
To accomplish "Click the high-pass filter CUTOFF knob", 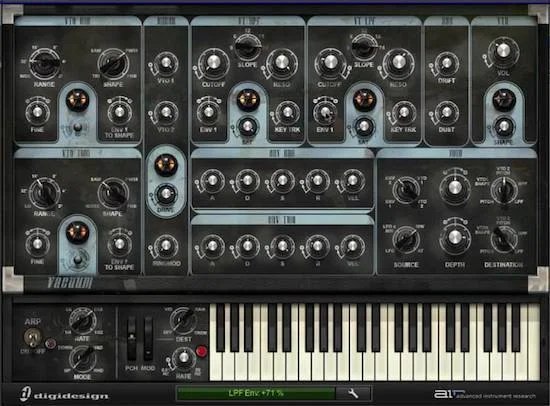I will [x=213, y=63].
